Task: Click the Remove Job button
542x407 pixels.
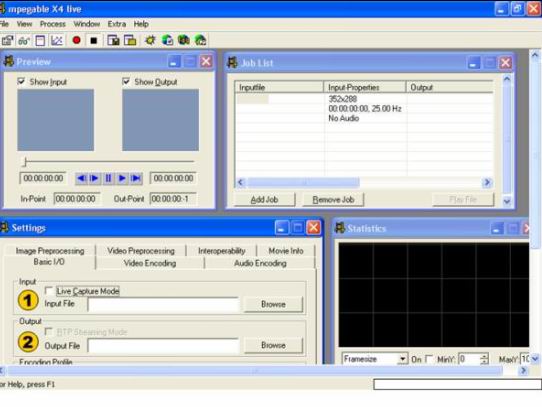Action: point(333,200)
